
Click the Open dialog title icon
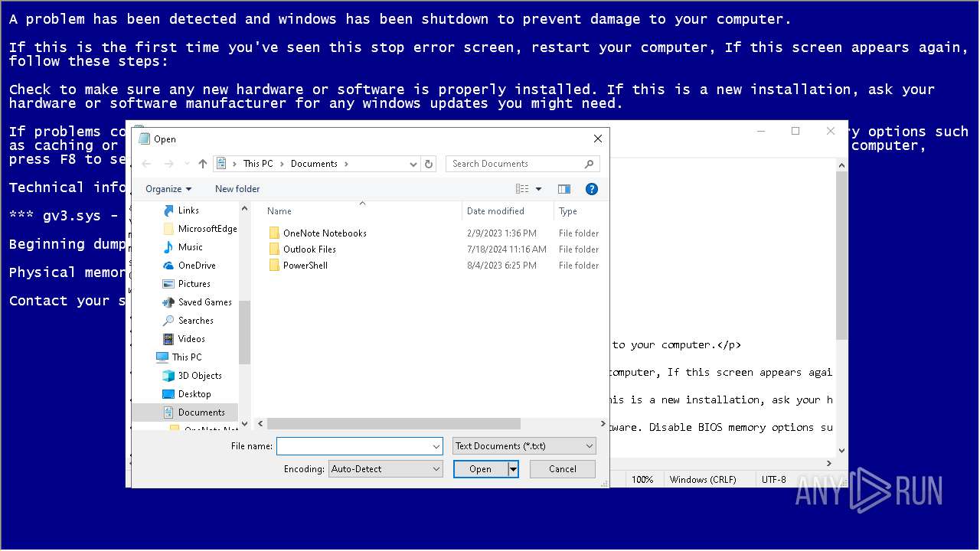click(144, 139)
